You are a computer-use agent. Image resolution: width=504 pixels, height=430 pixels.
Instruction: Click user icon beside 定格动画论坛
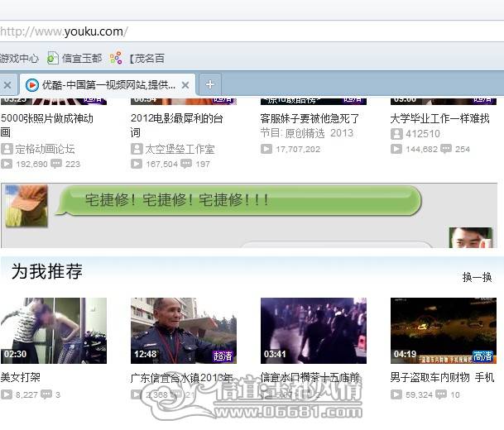7,149
